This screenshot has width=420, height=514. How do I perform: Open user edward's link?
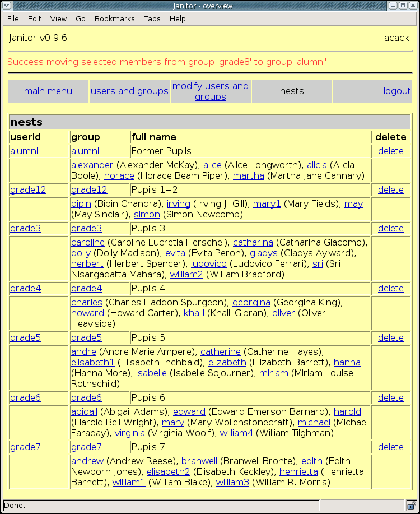coord(189,412)
